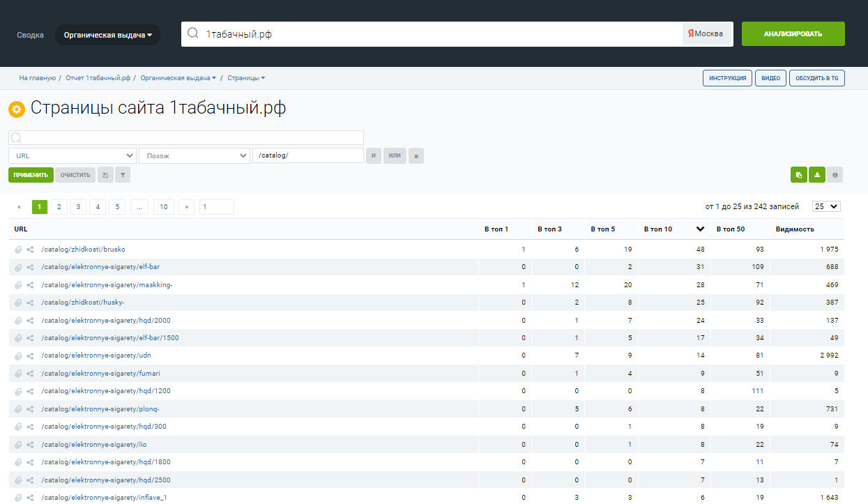The image size is (868, 504).
Task: Click the Отчет 1табачный.рф breadcrumb link
Action: coord(98,78)
